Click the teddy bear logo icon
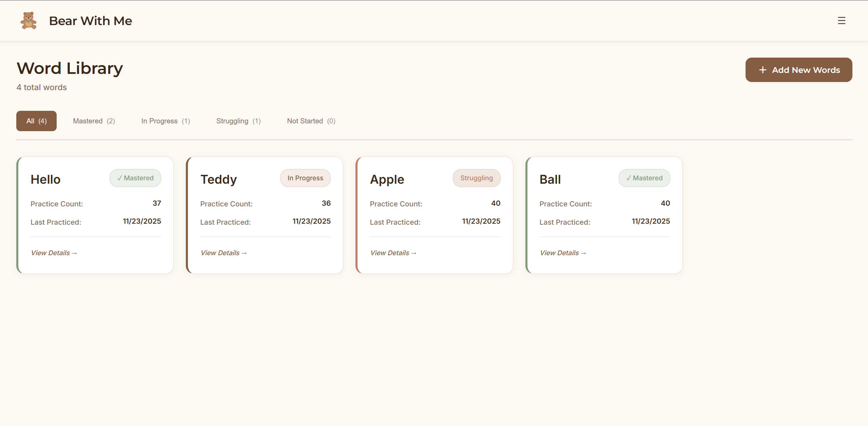The width and height of the screenshot is (868, 426). (x=28, y=21)
